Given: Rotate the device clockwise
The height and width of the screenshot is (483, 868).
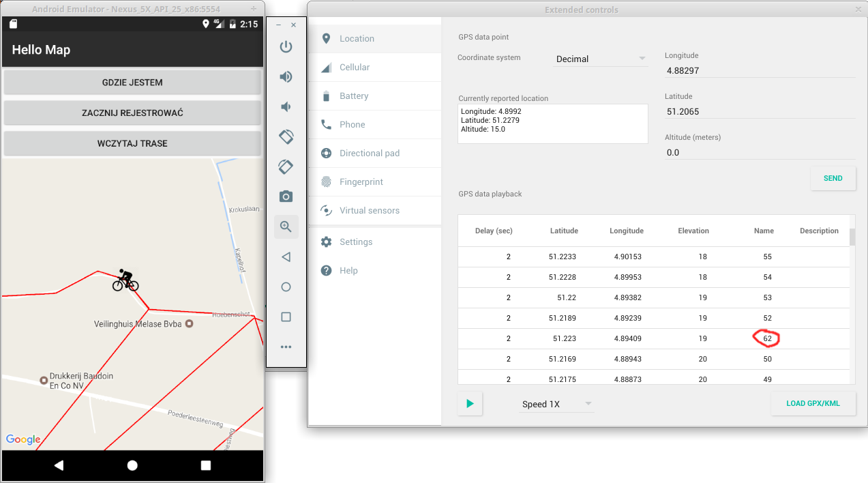Looking at the screenshot, I should (x=286, y=166).
